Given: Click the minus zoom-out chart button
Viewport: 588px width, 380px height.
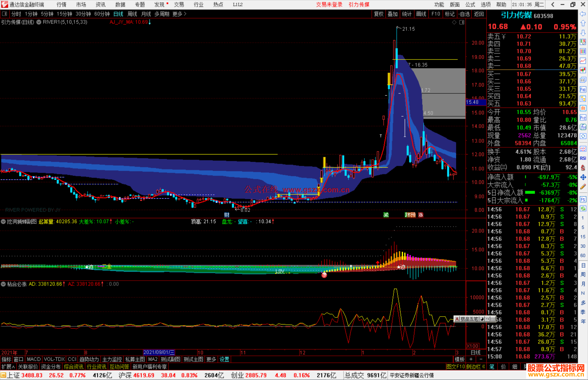Looking at the screenshot, I should (x=481, y=359).
